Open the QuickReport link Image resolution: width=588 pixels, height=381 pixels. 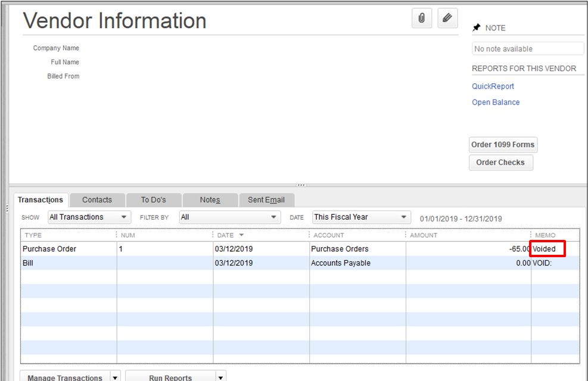(x=493, y=86)
